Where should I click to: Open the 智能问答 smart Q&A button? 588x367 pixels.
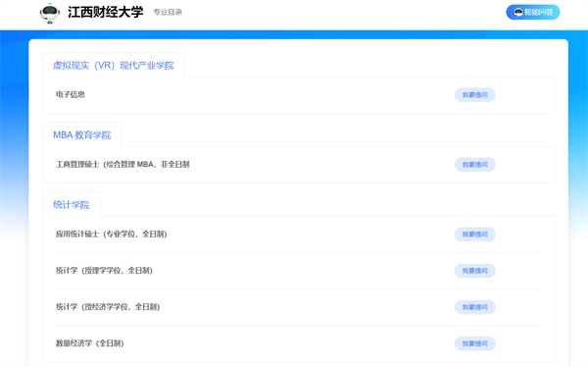[x=533, y=12]
